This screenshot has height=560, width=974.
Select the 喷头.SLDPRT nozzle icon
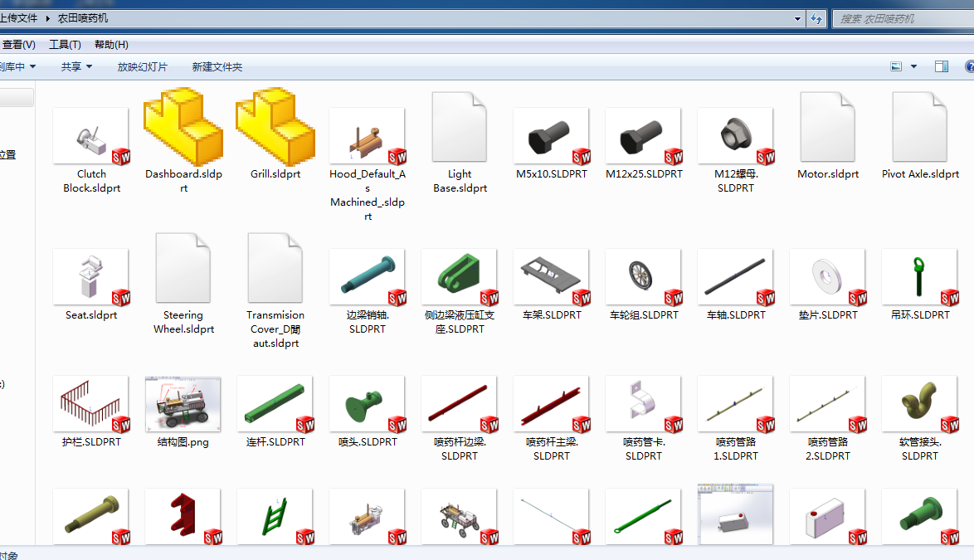(367, 403)
